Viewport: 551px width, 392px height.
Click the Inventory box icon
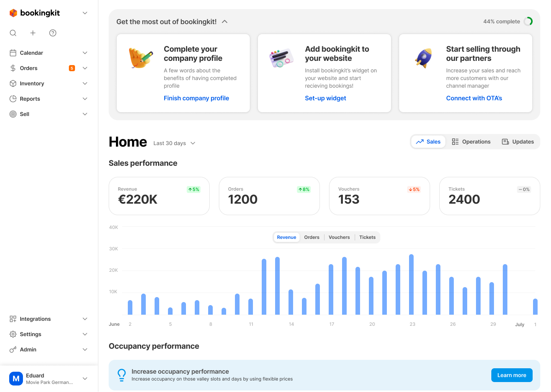(13, 83)
